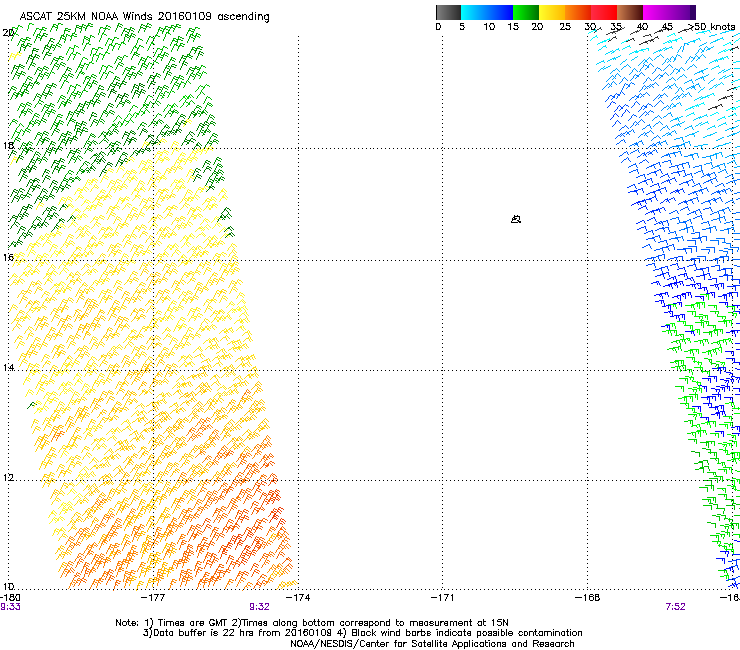
Task: Click the small island outline in the map
Action: pos(516,219)
